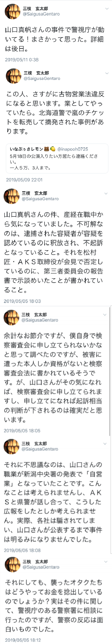Open the avatar on the 自営業 tweet
The width and height of the screenshot is (112, 644).
click(11, 447)
